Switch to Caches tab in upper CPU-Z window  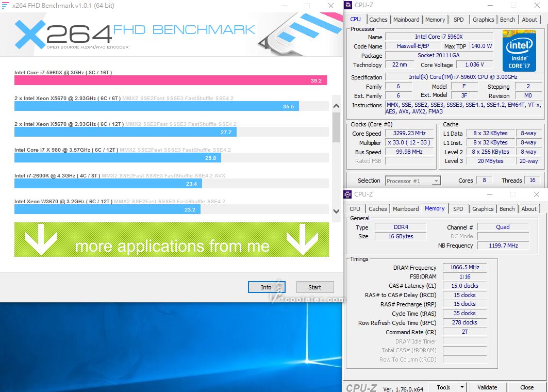(378, 20)
